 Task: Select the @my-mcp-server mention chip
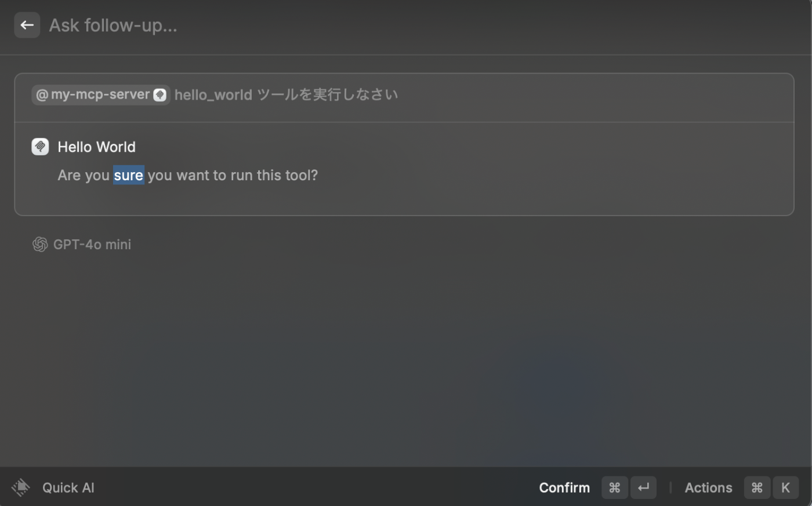click(x=101, y=94)
